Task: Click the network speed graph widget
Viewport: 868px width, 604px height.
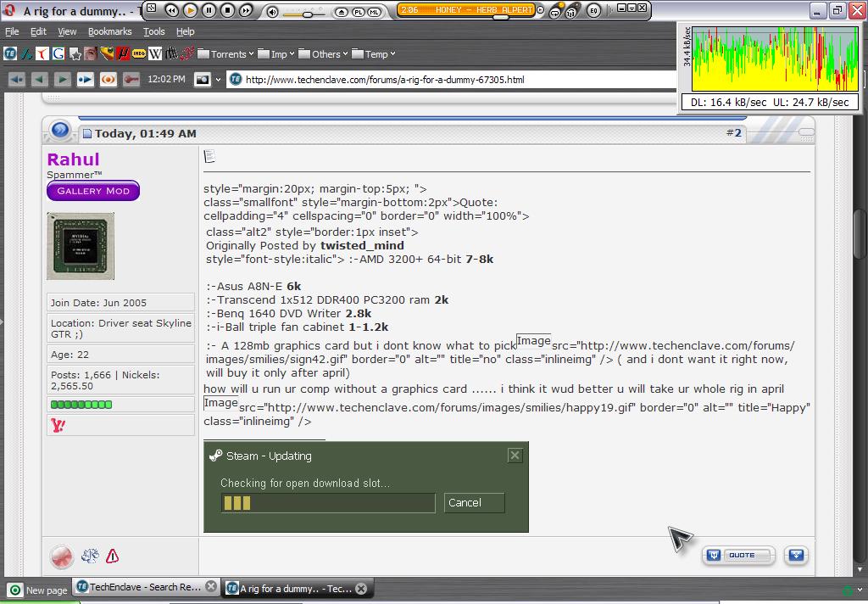Action: pyautogui.click(x=770, y=68)
